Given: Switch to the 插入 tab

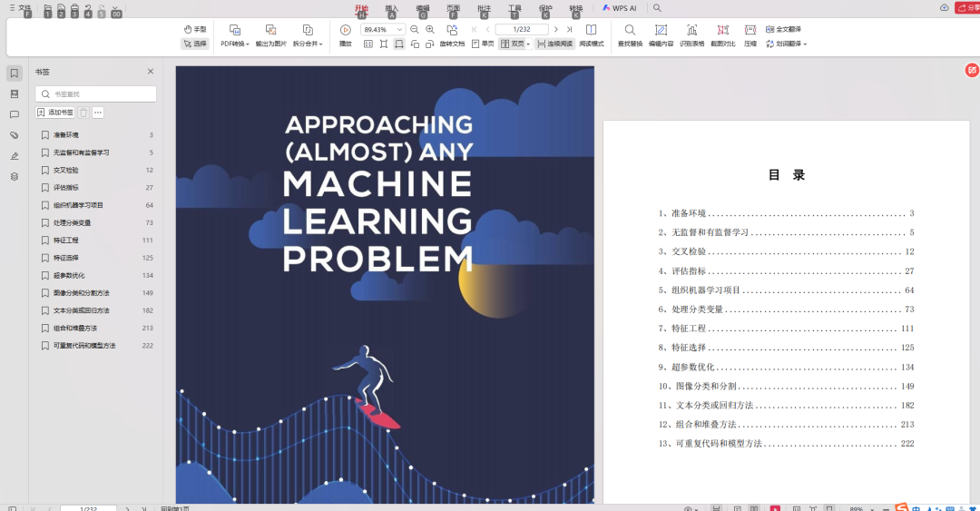Looking at the screenshot, I should 392,8.
